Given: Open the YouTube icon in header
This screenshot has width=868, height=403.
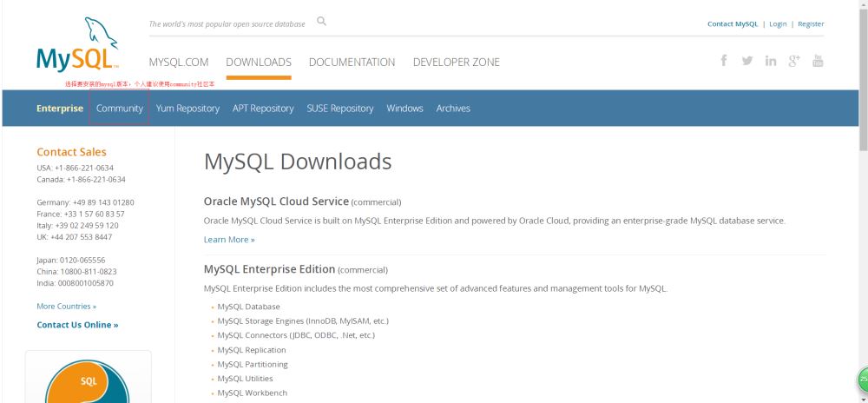Looking at the screenshot, I should 818,61.
